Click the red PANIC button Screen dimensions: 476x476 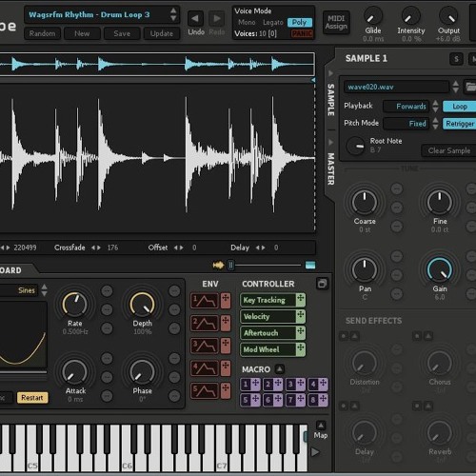pyautogui.click(x=302, y=33)
